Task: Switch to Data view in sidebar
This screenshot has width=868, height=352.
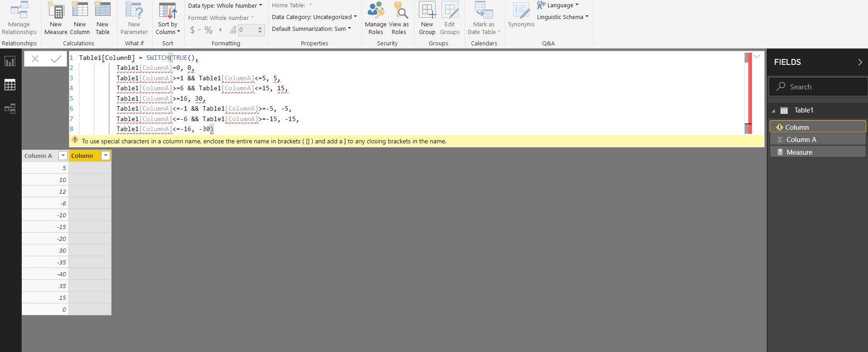Action: [10, 85]
